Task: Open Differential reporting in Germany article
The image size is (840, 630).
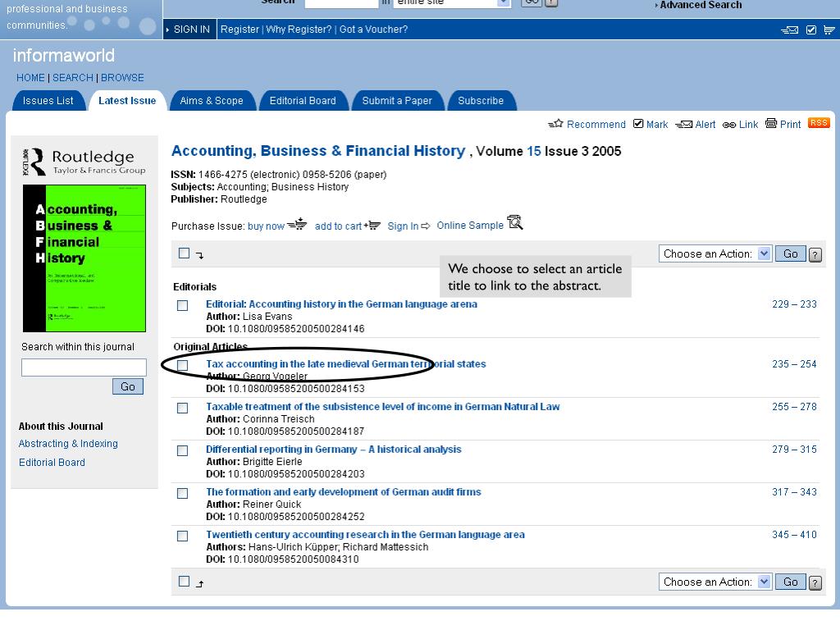Action: tap(334, 449)
